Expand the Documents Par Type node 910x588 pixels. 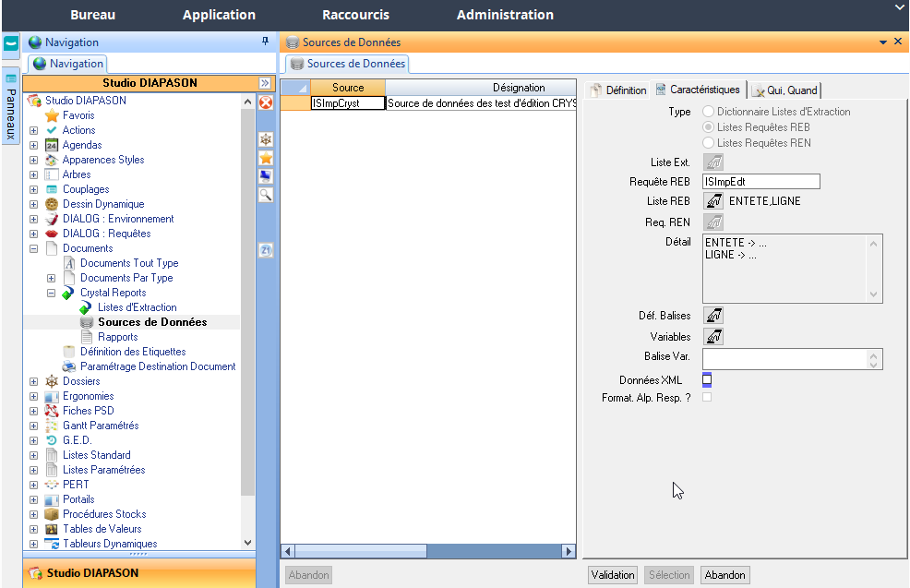click(52, 278)
